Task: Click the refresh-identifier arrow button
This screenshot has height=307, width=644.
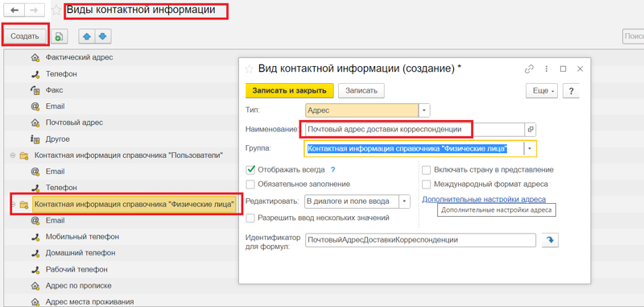Action: click(x=551, y=240)
